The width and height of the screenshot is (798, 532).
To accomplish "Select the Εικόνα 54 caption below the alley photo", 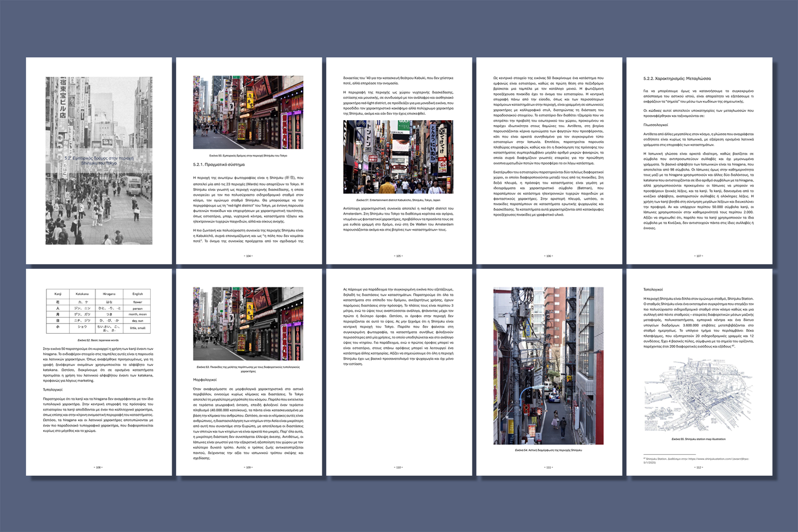I will click(548, 450).
